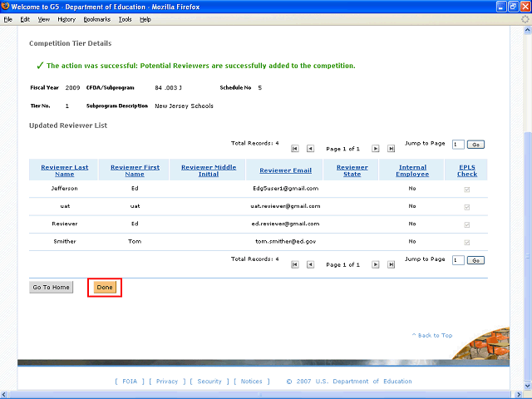This screenshot has height=399, width=532.
Task: Click the Jefferson last name cell
Action: tap(65, 189)
